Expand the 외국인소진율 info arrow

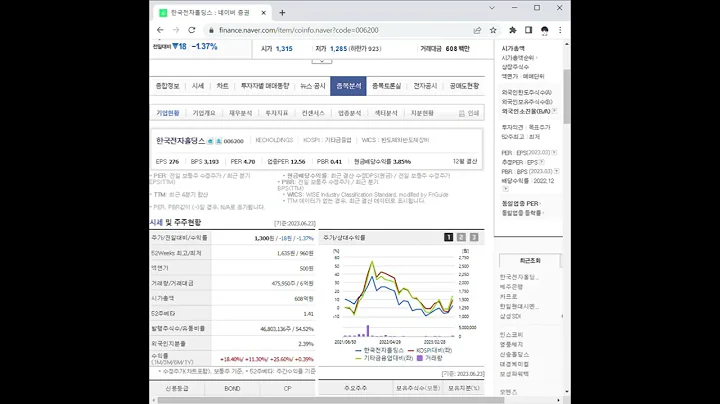(555, 111)
